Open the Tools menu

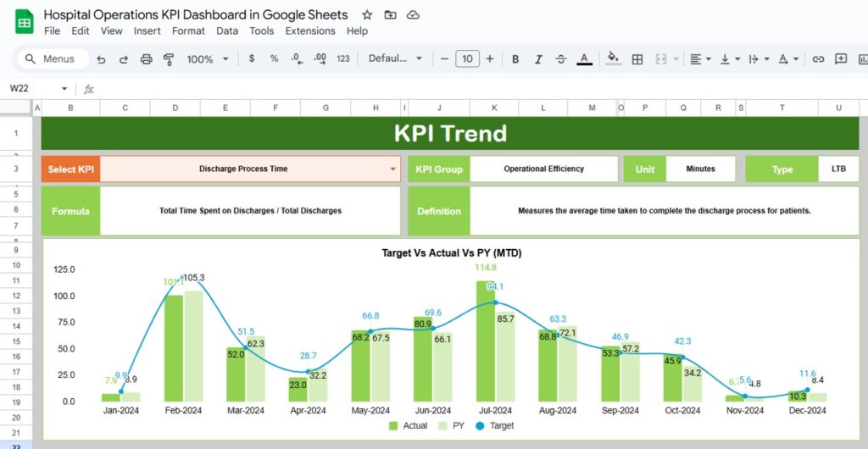(x=261, y=31)
